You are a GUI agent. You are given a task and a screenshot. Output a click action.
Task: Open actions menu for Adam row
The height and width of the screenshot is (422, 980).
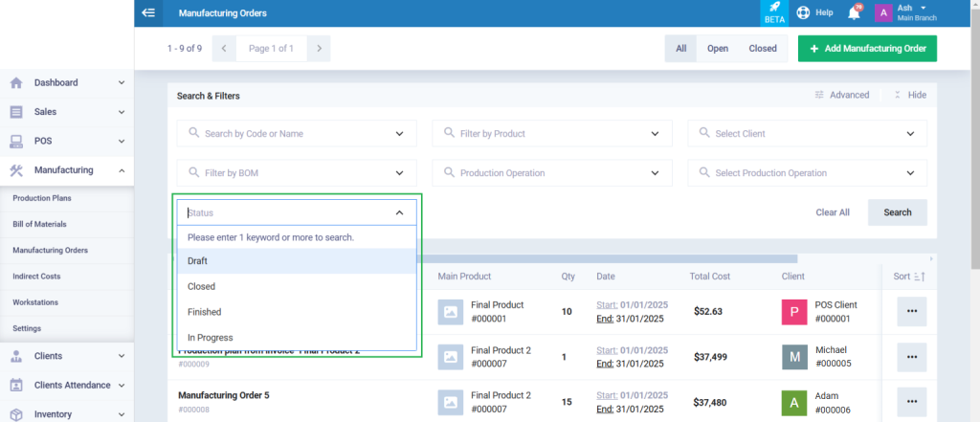click(912, 401)
